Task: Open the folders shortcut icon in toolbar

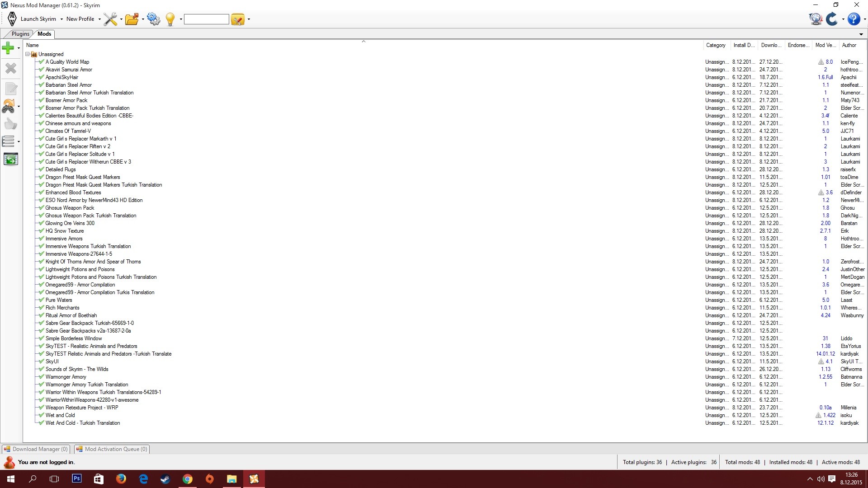Action: click(132, 19)
